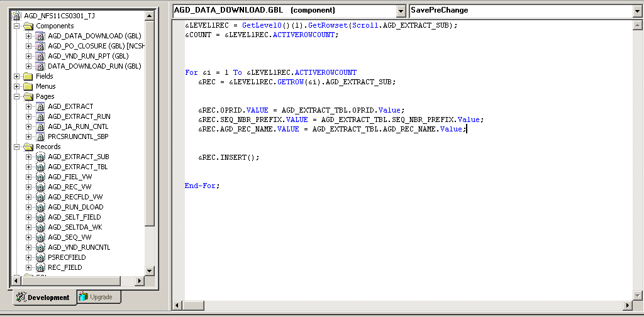644x317 pixels.
Task: Switch to the Development tab
Action: (x=45, y=298)
